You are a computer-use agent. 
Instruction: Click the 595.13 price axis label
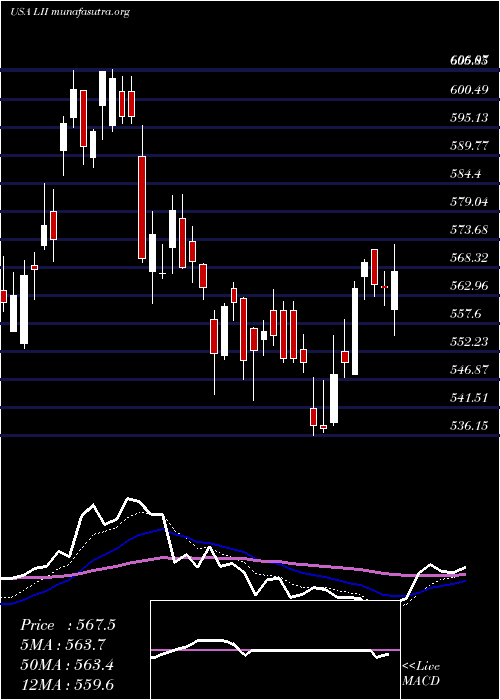click(x=469, y=118)
